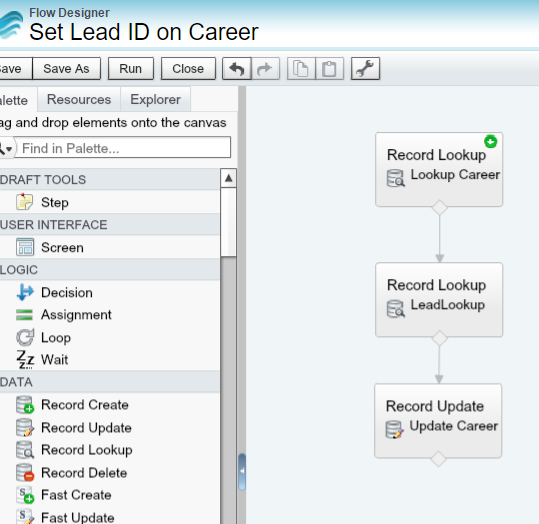The width and height of the screenshot is (539, 524).
Task: Click the connector diamond below LeadLookup
Action: pos(439,338)
